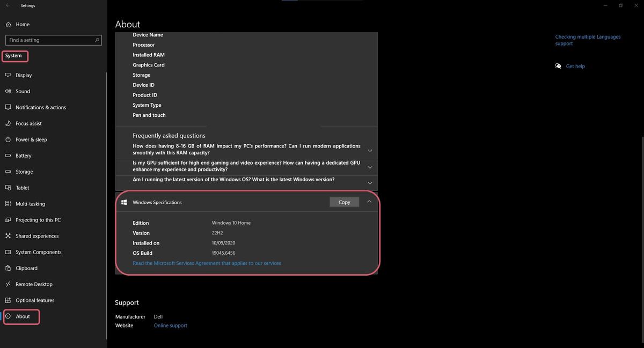Image resolution: width=644 pixels, height=348 pixels.
Task: Go to Power & sleep settings
Action: (x=31, y=139)
